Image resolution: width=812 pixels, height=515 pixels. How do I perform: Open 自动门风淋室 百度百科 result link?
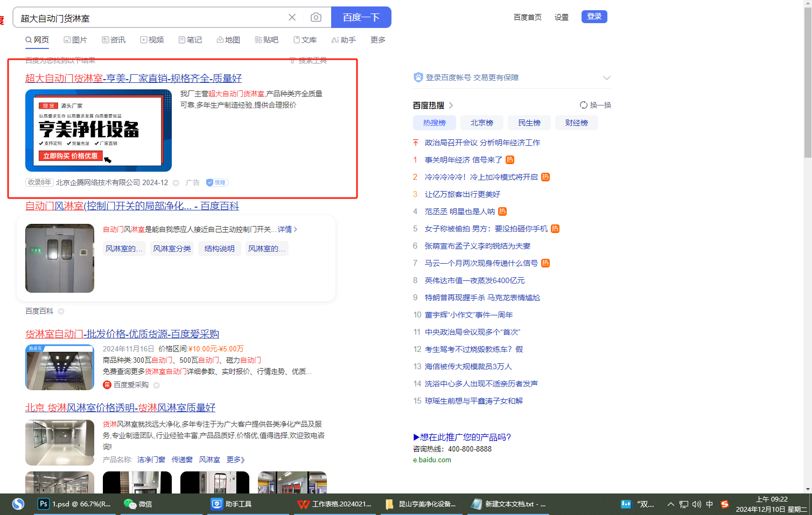(132, 206)
